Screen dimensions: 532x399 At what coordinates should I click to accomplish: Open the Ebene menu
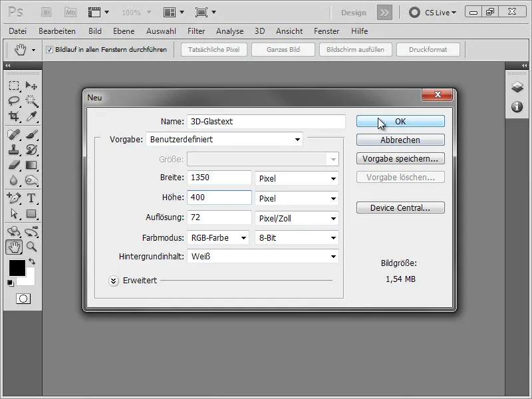pos(124,31)
